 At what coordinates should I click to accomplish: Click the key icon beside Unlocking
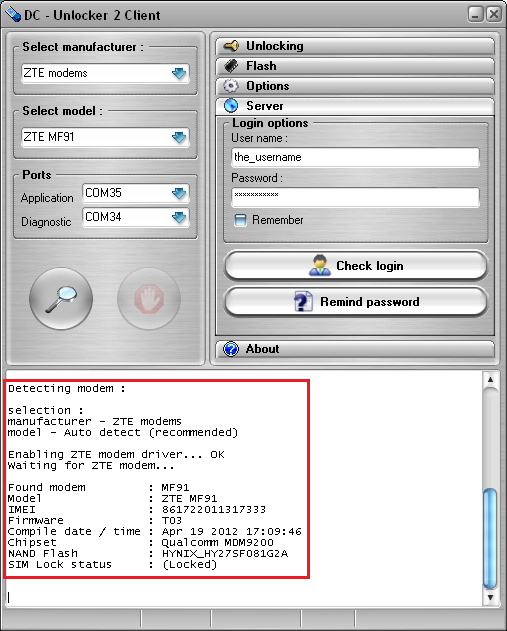click(231, 46)
